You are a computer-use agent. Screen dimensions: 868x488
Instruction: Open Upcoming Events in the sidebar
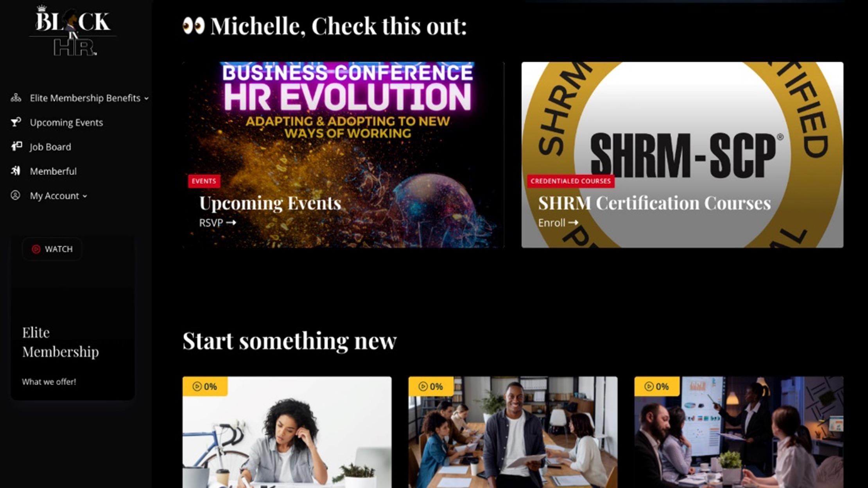[66, 122]
